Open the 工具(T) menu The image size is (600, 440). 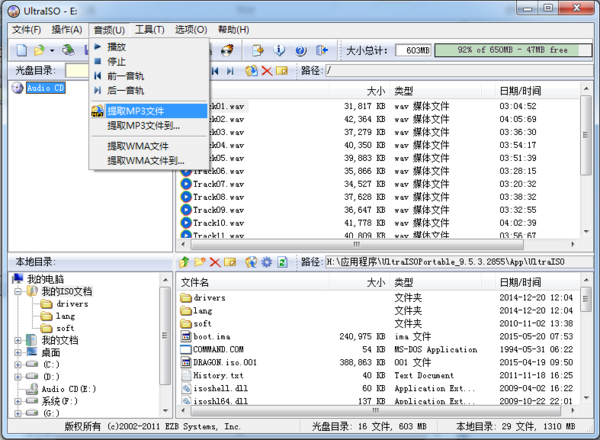coord(150,30)
